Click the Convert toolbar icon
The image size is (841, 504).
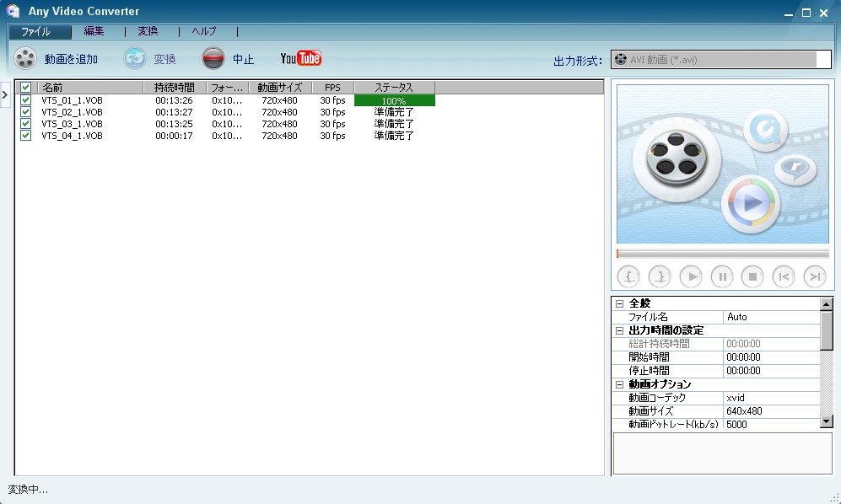135,58
